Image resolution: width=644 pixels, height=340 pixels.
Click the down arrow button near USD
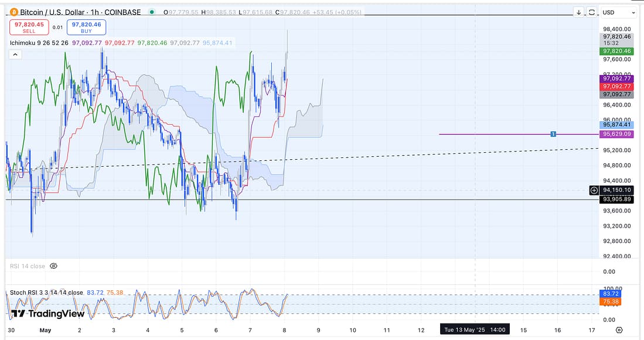coord(579,12)
